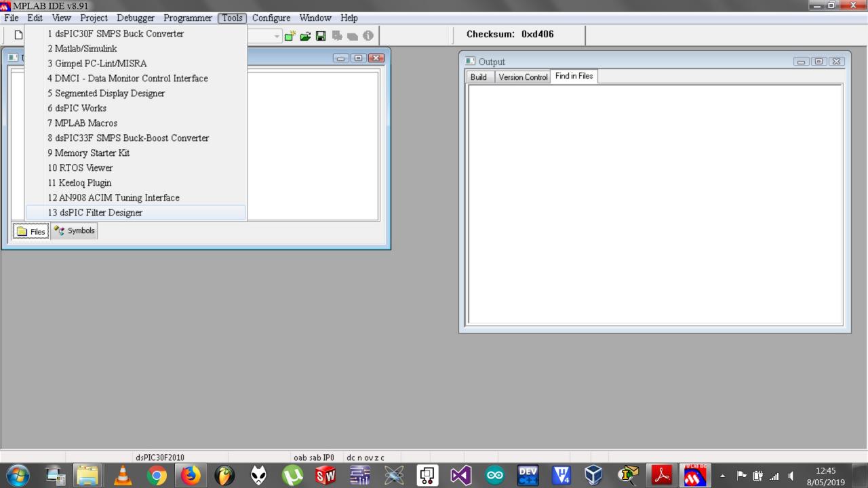
Task: Launch dsPIC30F SMPS Buck Converter tool
Action: [136, 34]
